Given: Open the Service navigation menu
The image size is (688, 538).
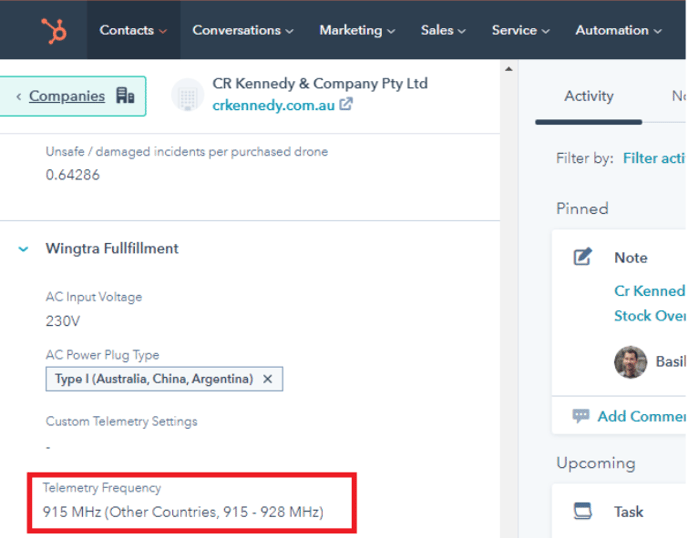Looking at the screenshot, I should coord(520,30).
